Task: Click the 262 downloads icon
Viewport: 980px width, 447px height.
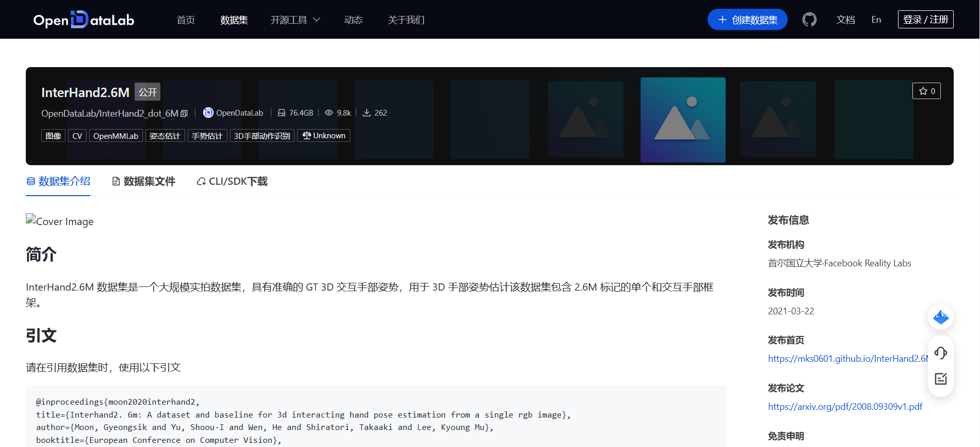Action: click(x=367, y=113)
